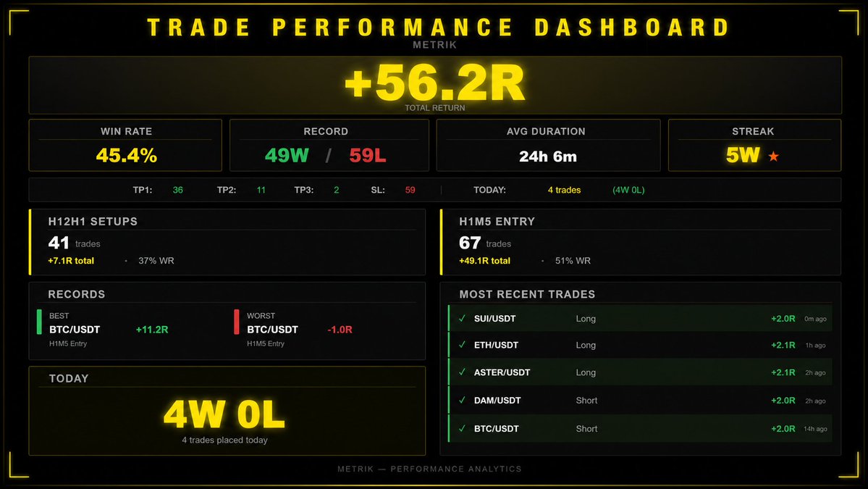Viewport: 868px width, 489px height.
Task: Click the 49W wins count
Action: point(287,156)
